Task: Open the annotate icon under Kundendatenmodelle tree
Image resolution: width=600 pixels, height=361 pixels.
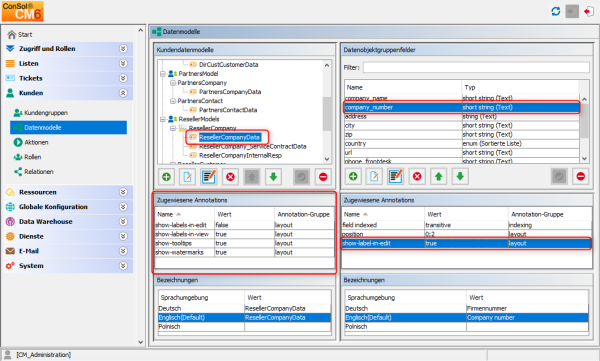Action: click(209, 177)
